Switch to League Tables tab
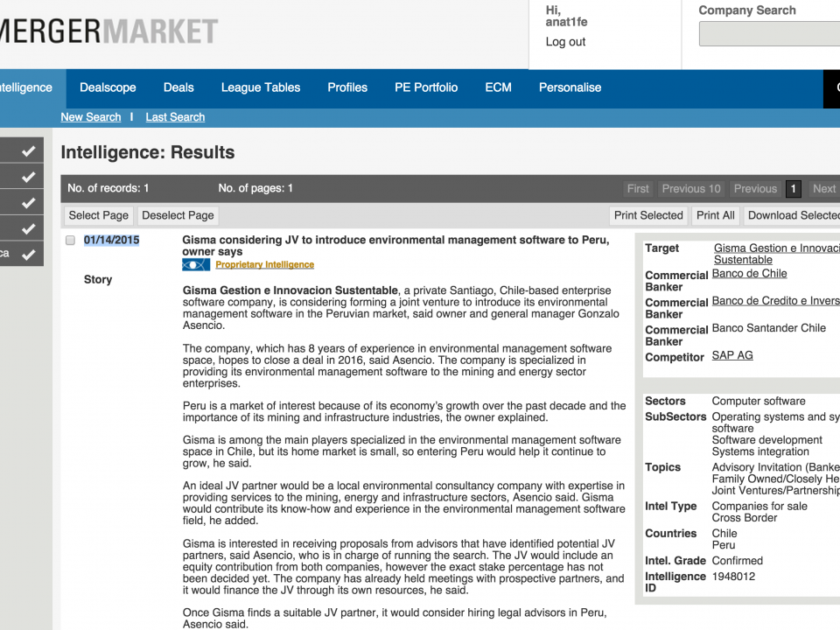 (261, 87)
